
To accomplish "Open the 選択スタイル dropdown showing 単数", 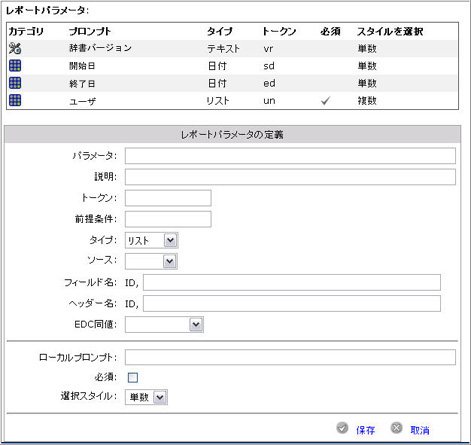I will 146,397.
